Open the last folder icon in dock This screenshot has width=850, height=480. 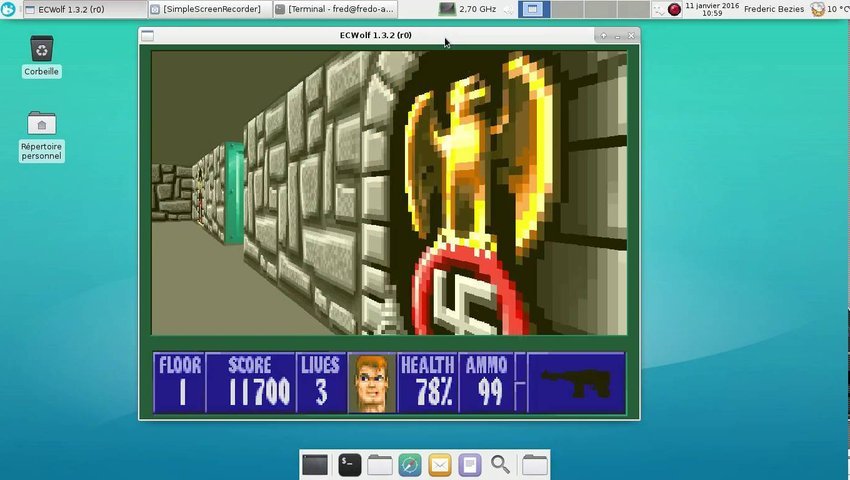(535, 465)
